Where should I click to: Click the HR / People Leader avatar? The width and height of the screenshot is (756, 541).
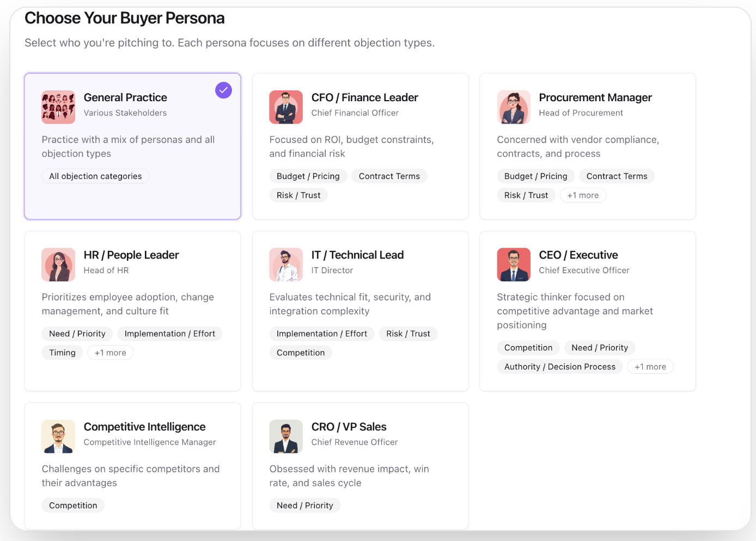tap(58, 265)
